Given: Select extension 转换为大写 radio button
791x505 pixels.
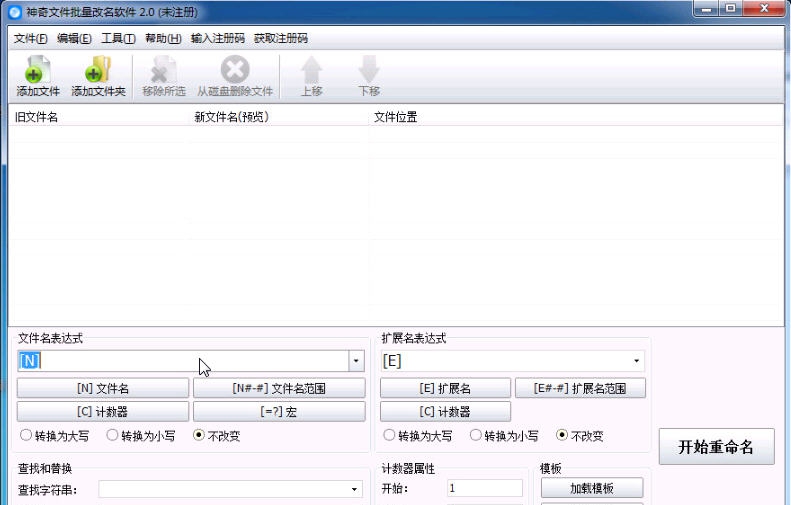Looking at the screenshot, I should (x=389, y=435).
